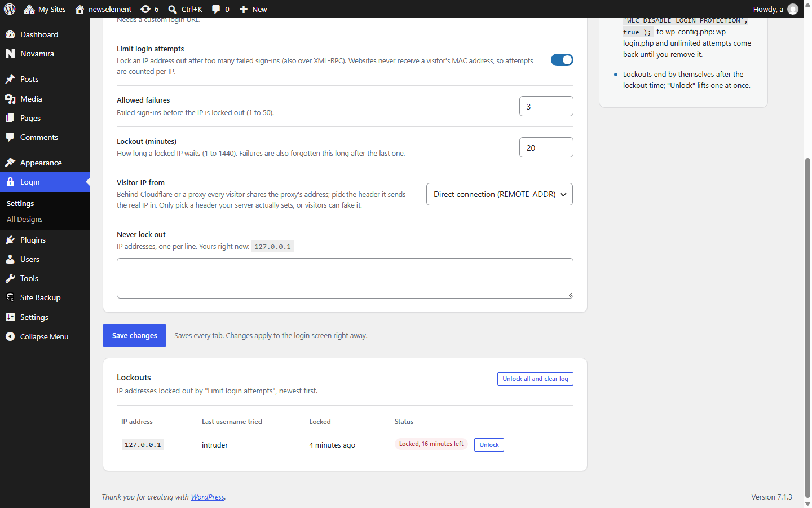
Task: Click the Lockout minutes field
Action: click(546, 147)
